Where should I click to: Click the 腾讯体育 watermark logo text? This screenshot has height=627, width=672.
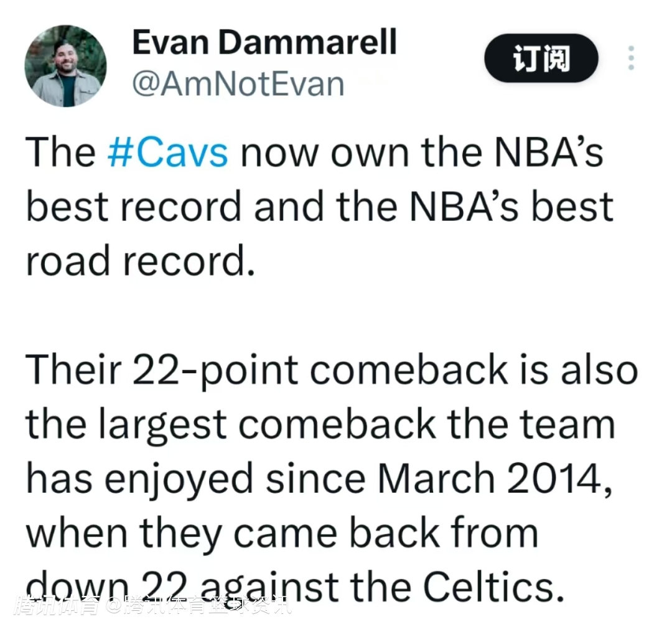(x=58, y=606)
